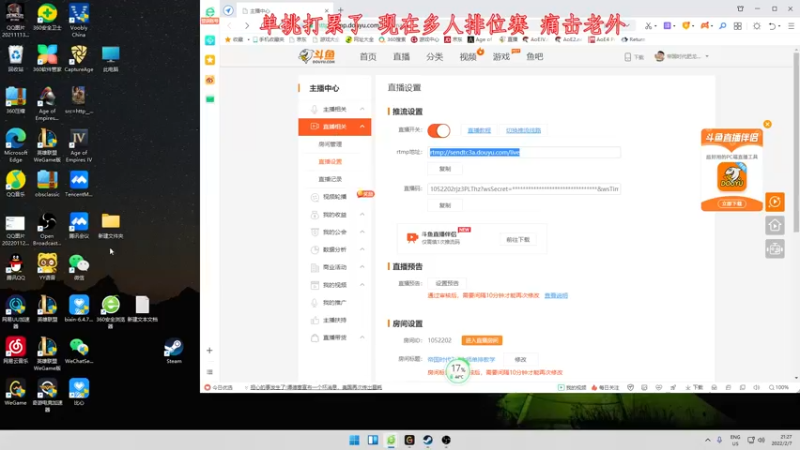
Task: Open the 直播 navigation tab
Action: pyautogui.click(x=401, y=57)
